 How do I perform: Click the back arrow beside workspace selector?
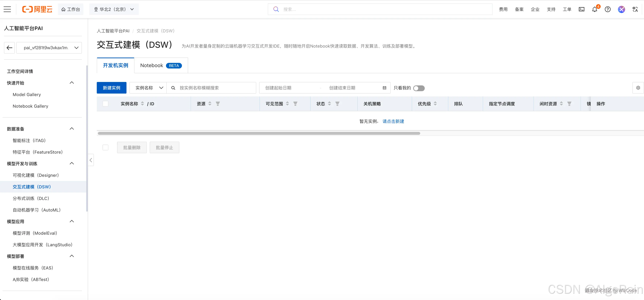click(9, 48)
